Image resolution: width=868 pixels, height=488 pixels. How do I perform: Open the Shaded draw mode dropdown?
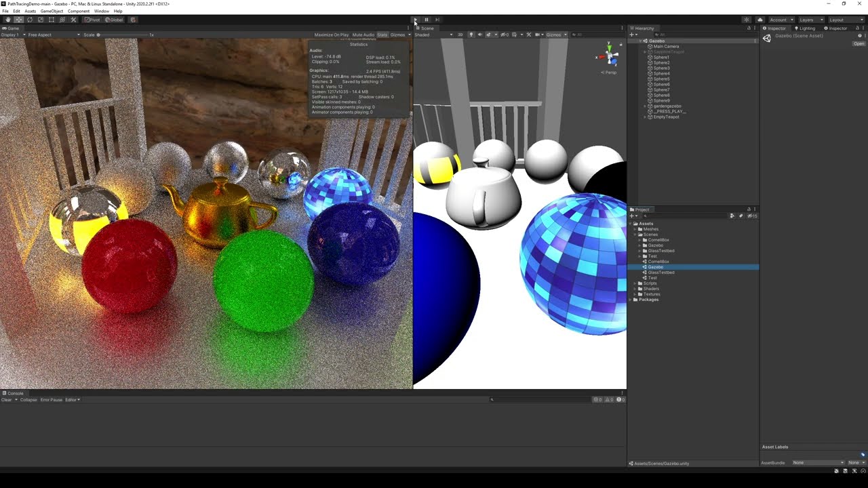click(433, 35)
